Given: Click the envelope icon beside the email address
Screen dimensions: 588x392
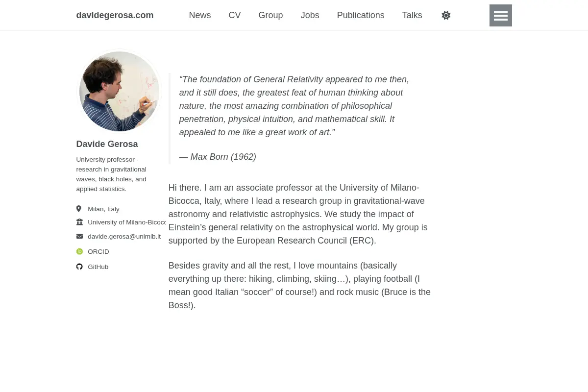Looking at the screenshot, I should 79,236.
